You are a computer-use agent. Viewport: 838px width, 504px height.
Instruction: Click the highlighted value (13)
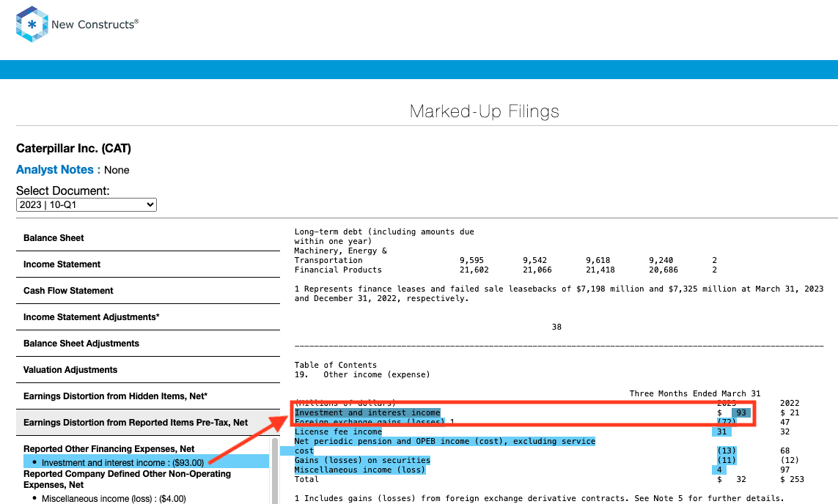[x=727, y=451]
